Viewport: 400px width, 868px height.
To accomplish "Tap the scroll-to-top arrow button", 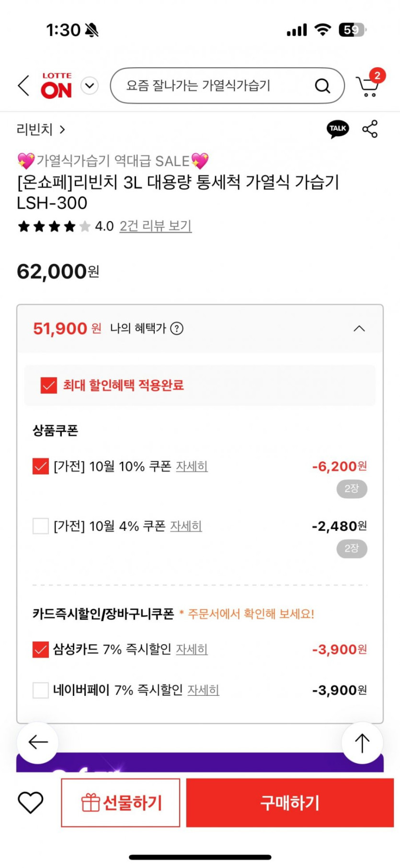I will pos(362,743).
